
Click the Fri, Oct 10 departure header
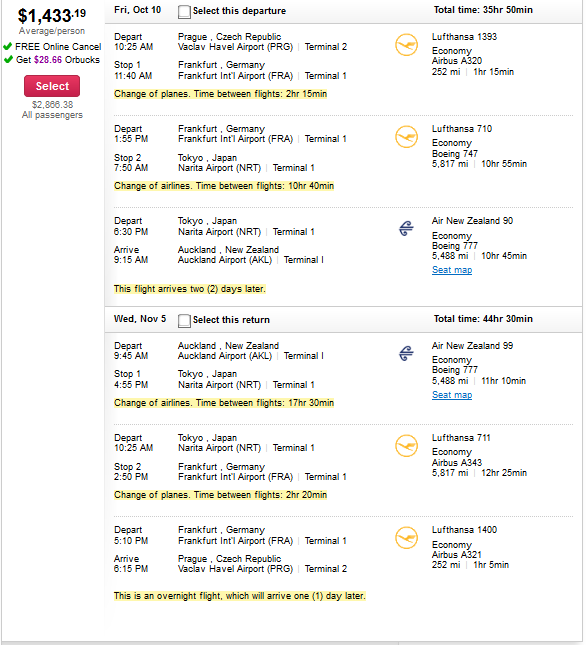pyautogui.click(x=137, y=10)
